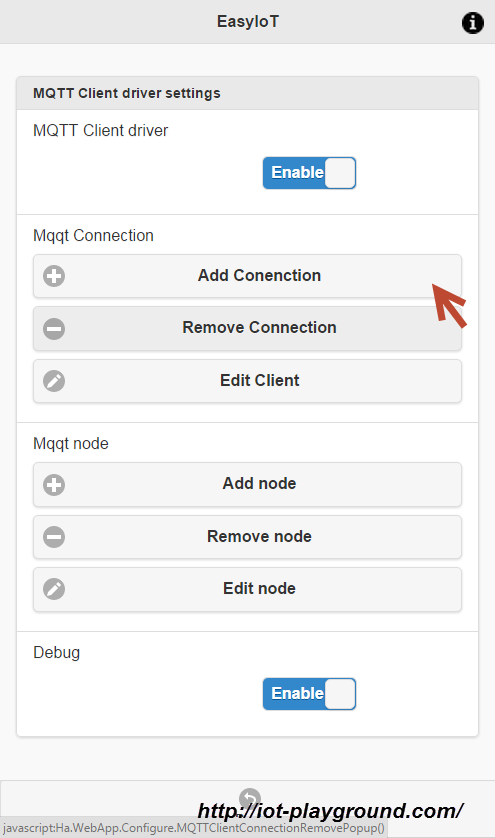Click the pencil icon on Edit node
This screenshot has width=495, height=838.
[x=54, y=589]
